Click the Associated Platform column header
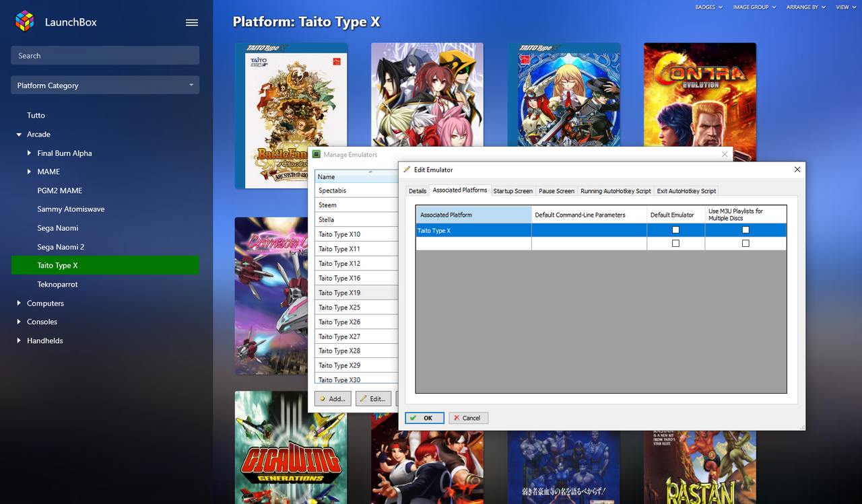The height and width of the screenshot is (504, 862). [x=473, y=215]
